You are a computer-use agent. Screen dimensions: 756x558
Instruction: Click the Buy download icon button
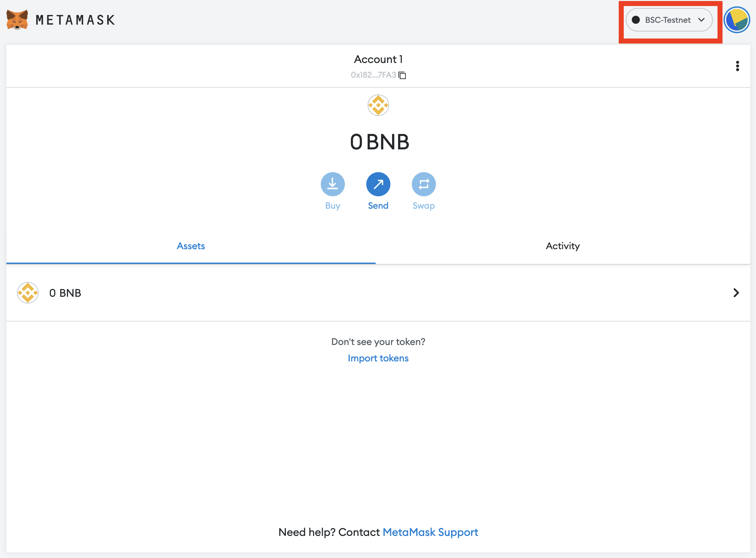click(332, 184)
